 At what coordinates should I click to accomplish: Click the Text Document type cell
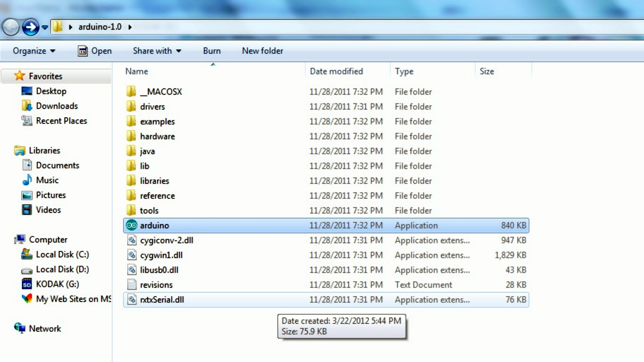point(423,285)
